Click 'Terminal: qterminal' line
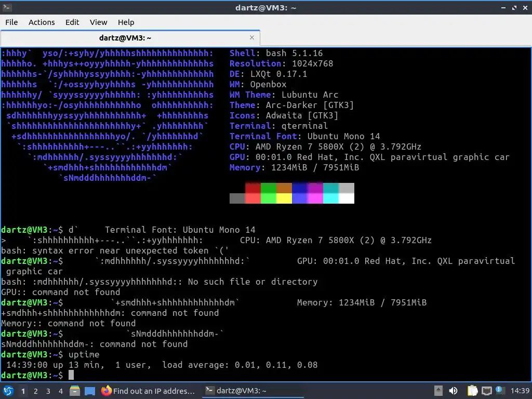532x399 pixels. click(x=279, y=126)
